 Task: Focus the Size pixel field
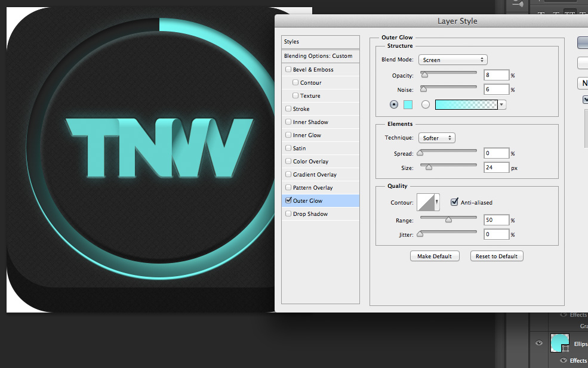pos(497,168)
